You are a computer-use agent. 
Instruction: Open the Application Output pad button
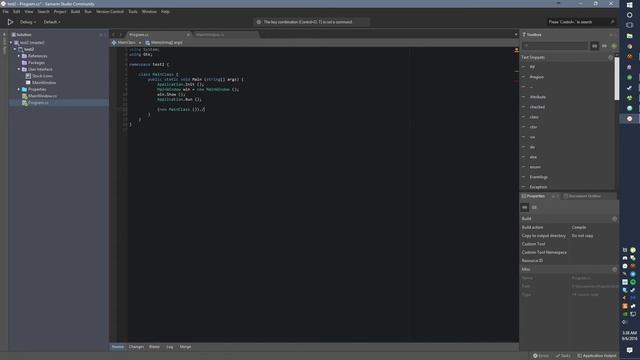(597, 356)
